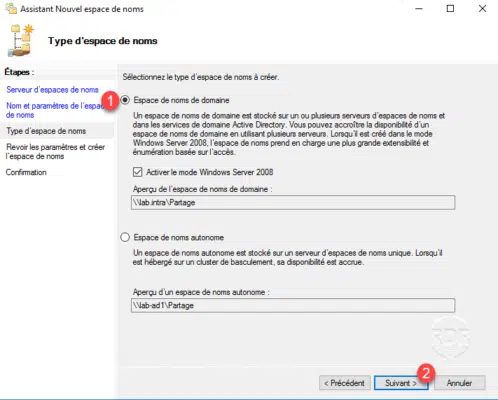Click the Aperçu de l'espace de noms de domaine label
Viewport: 498px width, 400px height.
(203, 189)
